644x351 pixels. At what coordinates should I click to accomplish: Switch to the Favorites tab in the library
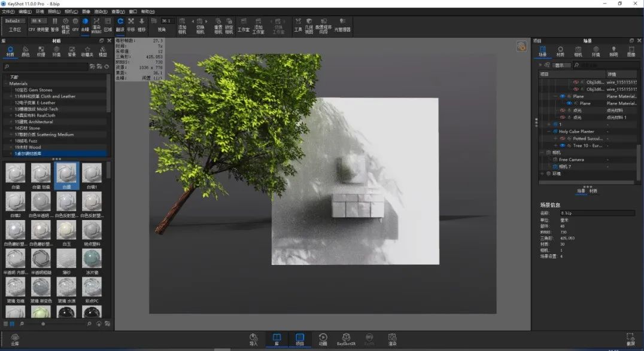point(87,51)
